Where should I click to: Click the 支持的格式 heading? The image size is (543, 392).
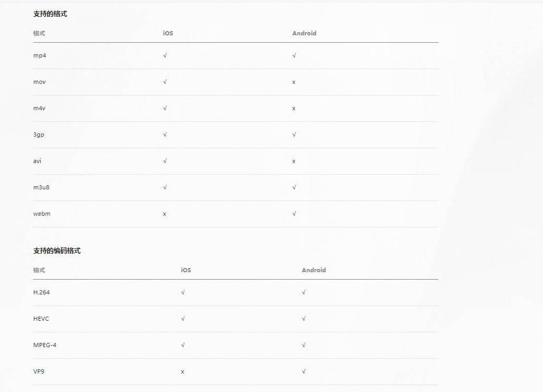(50, 14)
